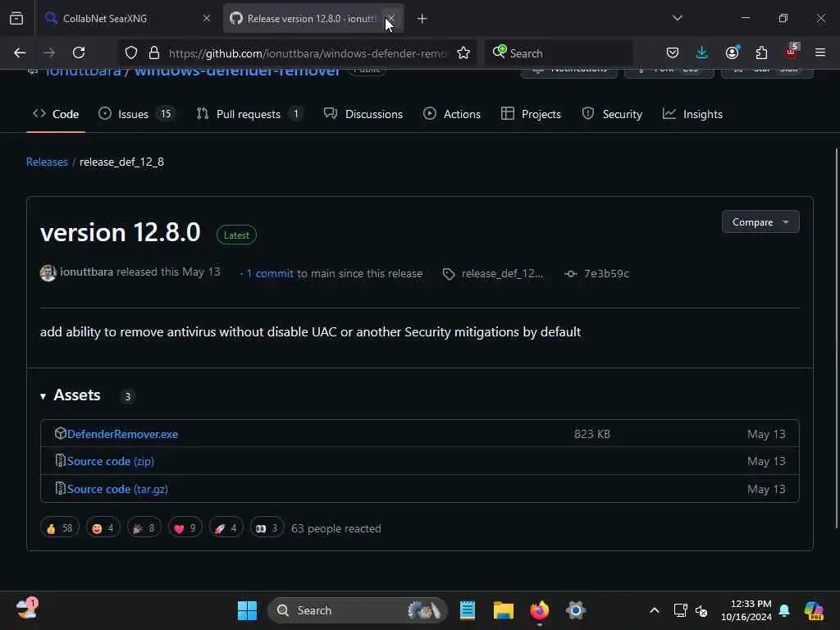Screen dimensions: 840x630
Task: Click the ionuttbara avatar image
Action: point(48,272)
